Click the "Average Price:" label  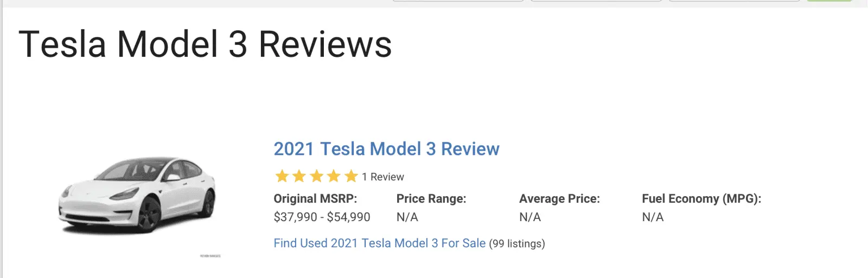(x=559, y=199)
